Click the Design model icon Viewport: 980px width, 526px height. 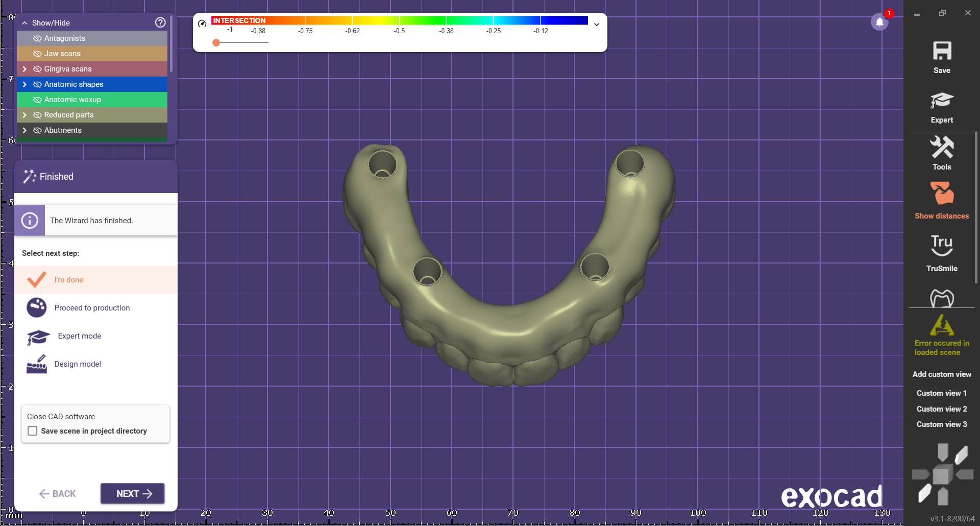(37, 364)
